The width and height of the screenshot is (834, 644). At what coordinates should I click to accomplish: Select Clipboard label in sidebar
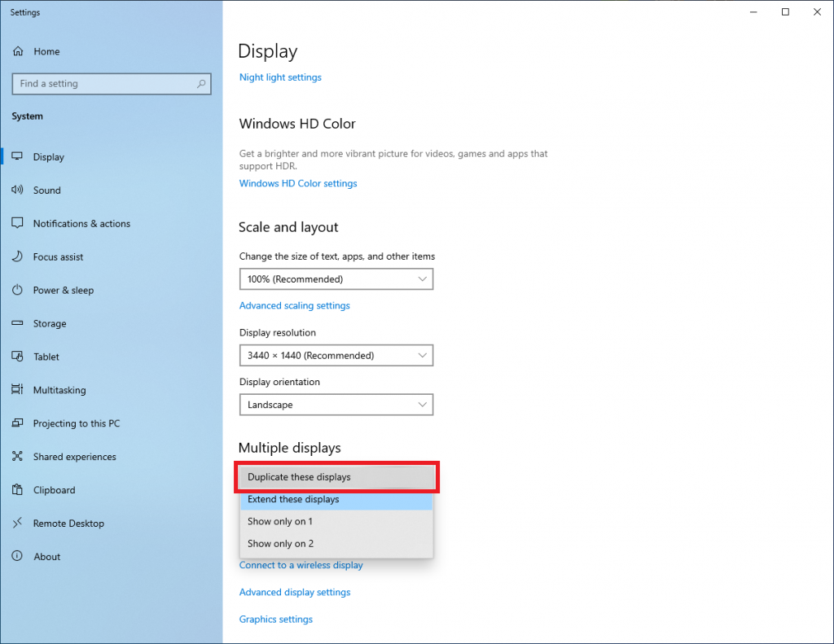[x=55, y=490]
